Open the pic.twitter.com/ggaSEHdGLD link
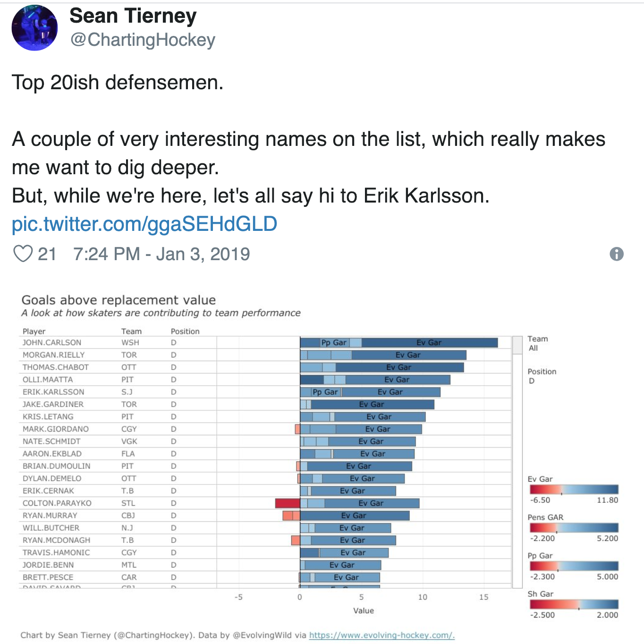This screenshot has height=644, width=644. [144, 224]
